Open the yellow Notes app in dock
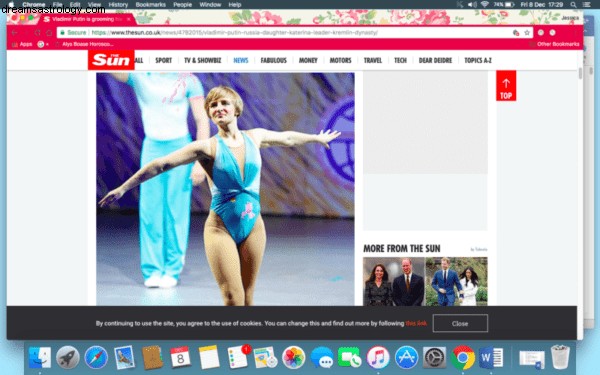The width and height of the screenshot is (600, 375). (x=209, y=357)
